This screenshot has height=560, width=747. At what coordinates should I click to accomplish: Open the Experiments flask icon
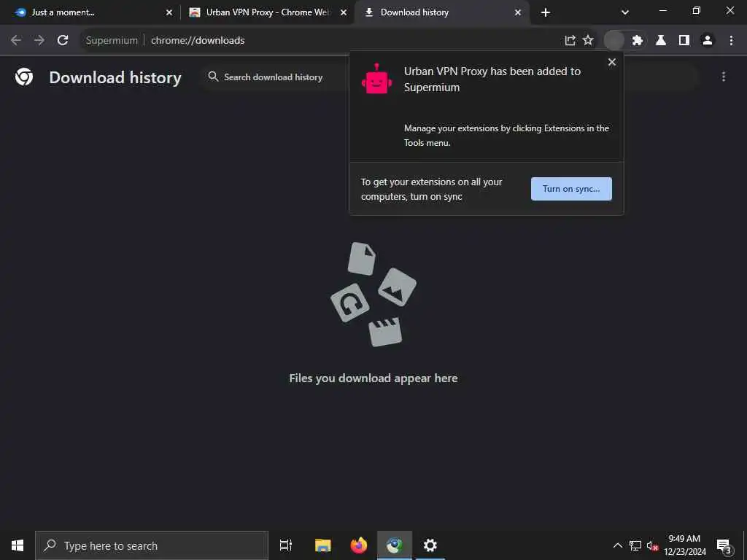(661, 41)
